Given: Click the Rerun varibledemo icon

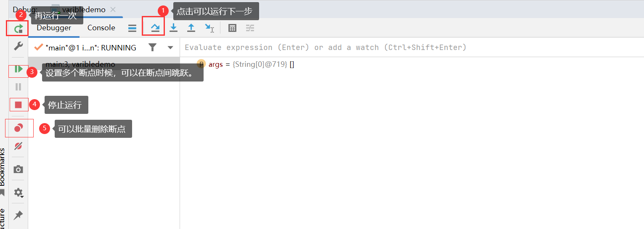Looking at the screenshot, I should [x=18, y=29].
